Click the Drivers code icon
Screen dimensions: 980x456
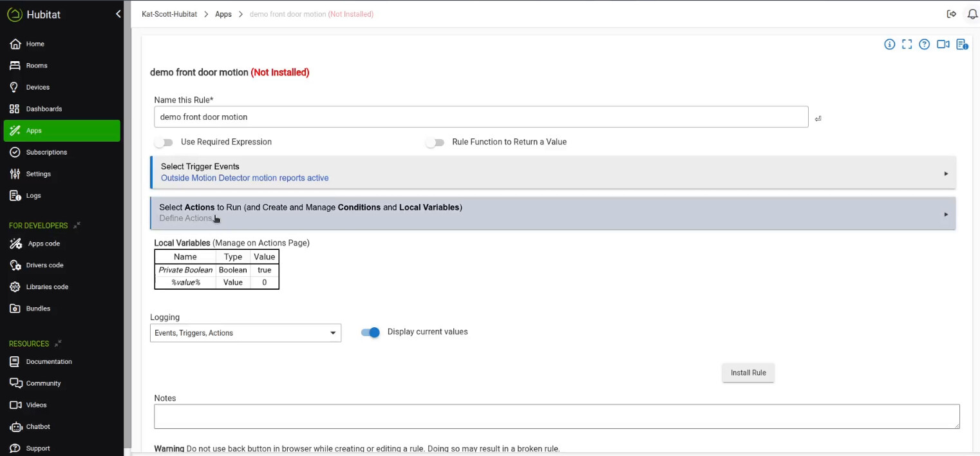[x=15, y=265]
